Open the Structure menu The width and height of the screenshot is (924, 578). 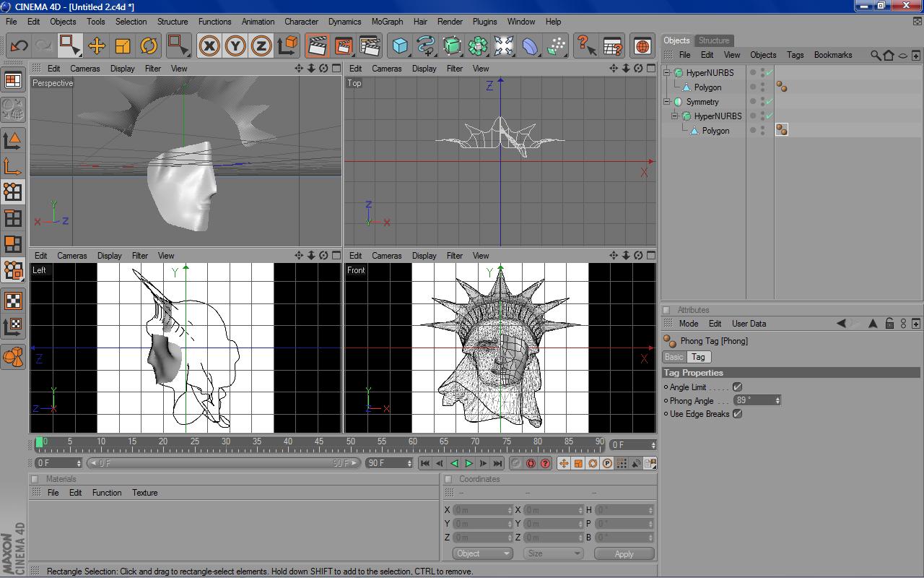click(x=173, y=22)
